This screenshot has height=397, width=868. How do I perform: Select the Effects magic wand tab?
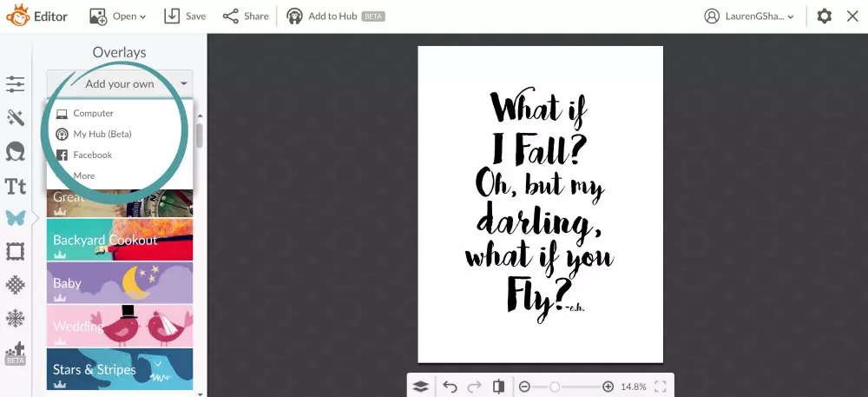click(x=15, y=117)
